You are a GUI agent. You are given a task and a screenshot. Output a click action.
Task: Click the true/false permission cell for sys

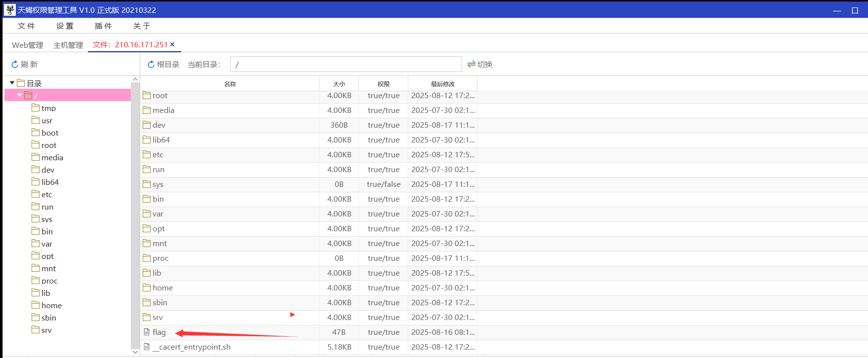tap(384, 184)
